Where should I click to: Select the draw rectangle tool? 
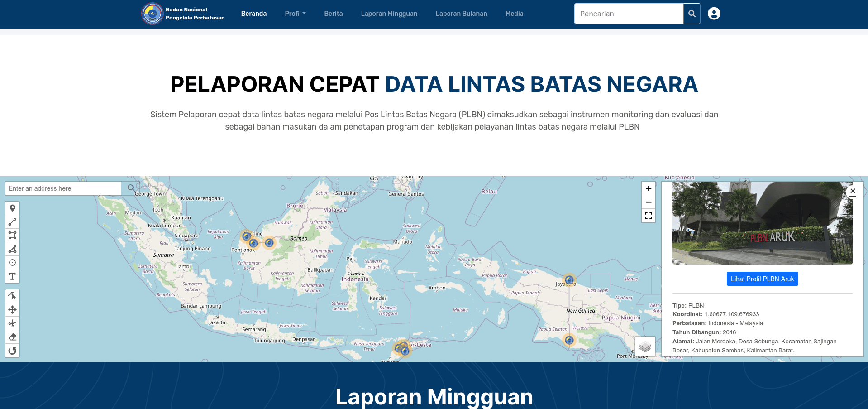tap(13, 236)
